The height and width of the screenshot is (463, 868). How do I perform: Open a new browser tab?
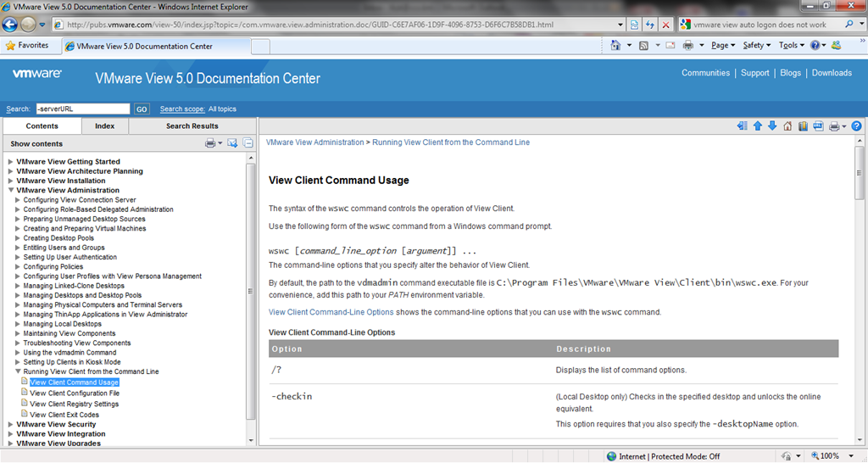260,47
